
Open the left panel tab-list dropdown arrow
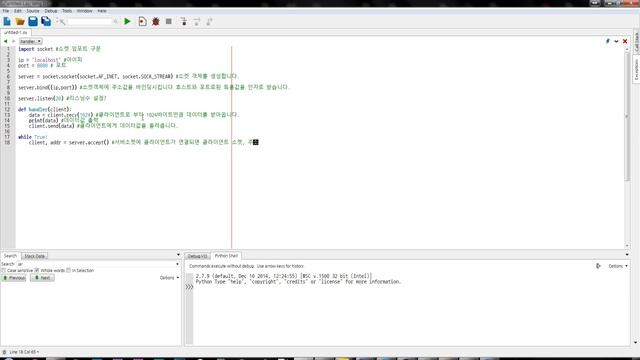click(x=178, y=255)
